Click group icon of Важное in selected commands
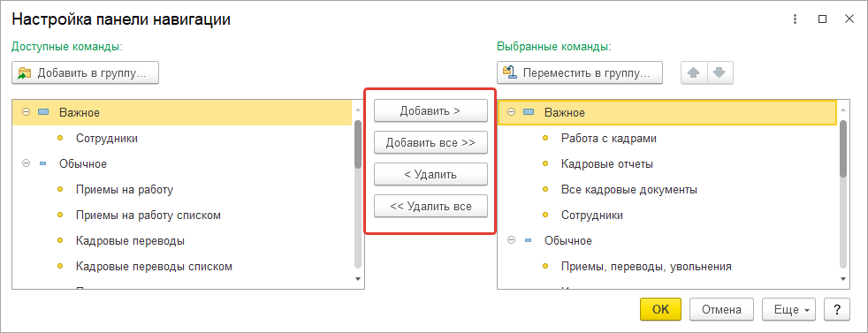 click(529, 112)
